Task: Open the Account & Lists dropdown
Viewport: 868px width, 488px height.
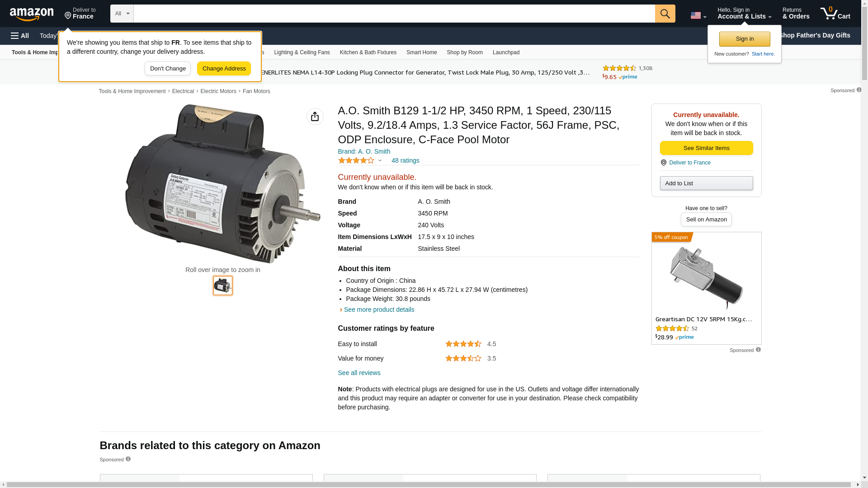Action: pos(744,14)
